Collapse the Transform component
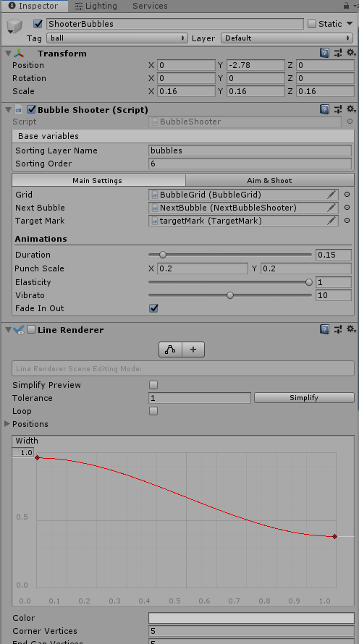This screenshot has height=644, width=359. [8, 54]
